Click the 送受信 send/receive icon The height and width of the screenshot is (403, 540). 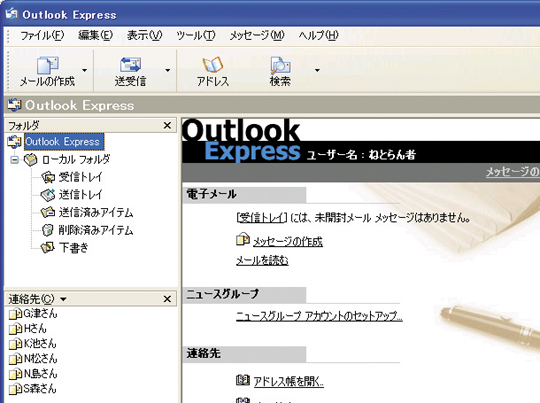[x=130, y=65]
